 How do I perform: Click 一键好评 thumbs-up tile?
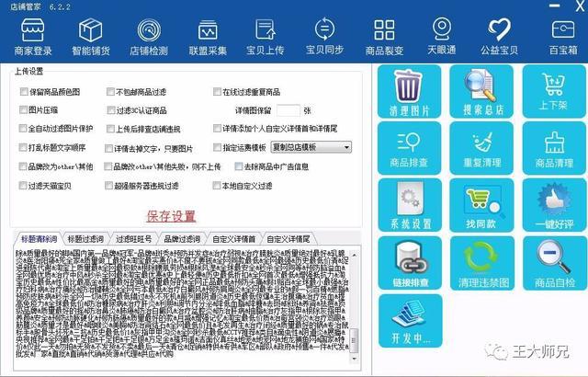[554, 205]
